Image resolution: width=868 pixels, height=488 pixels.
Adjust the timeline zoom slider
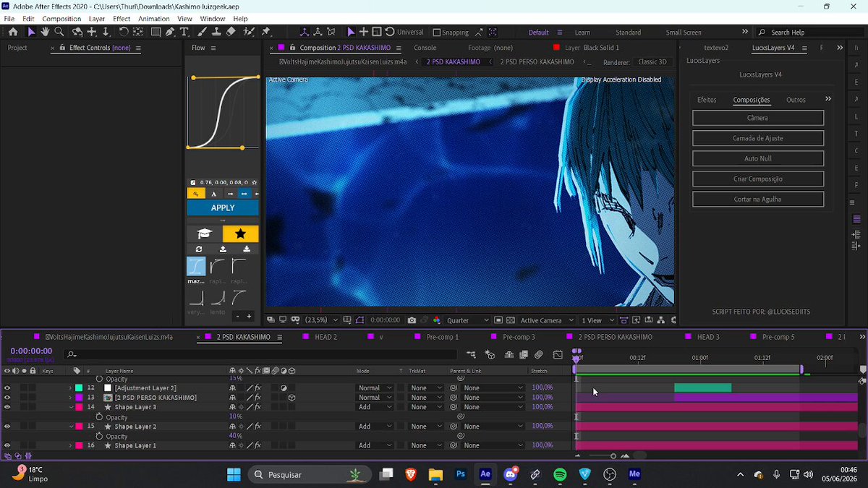pyautogui.click(x=613, y=456)
